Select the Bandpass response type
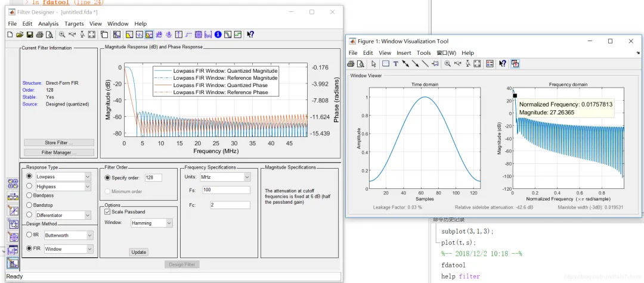 point(30,195)
